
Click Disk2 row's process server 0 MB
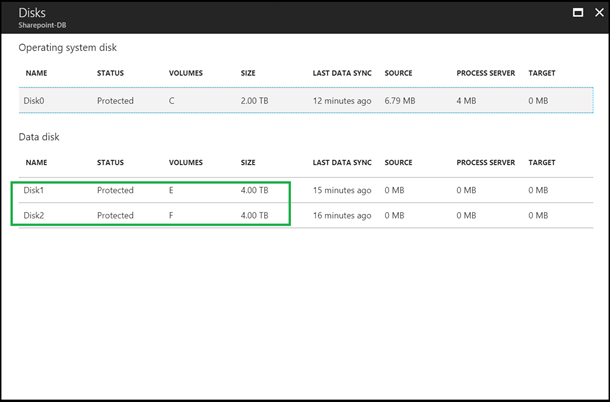466,216
